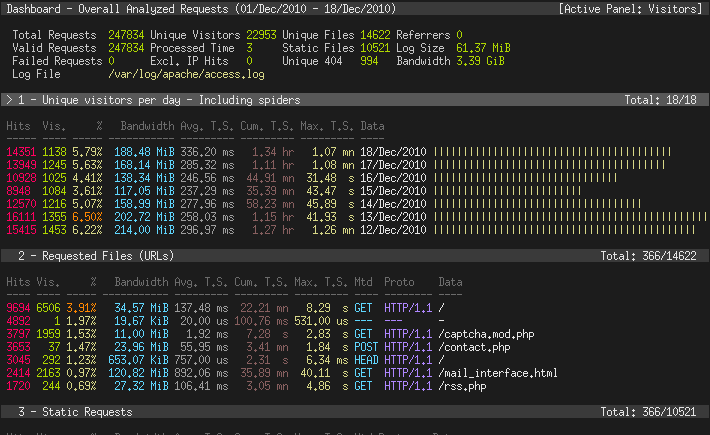This screenshot has height=435, width=710.
Task: Click the 18/Dec/2010 bar graph
Action: tap(552, 152)
